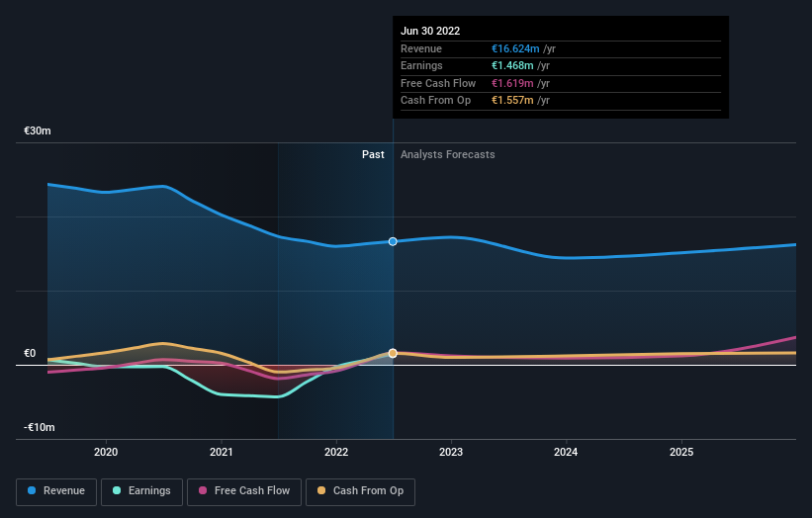Click the -€10m y-axis label
The image size is (812, 518).
coord(40,427)
